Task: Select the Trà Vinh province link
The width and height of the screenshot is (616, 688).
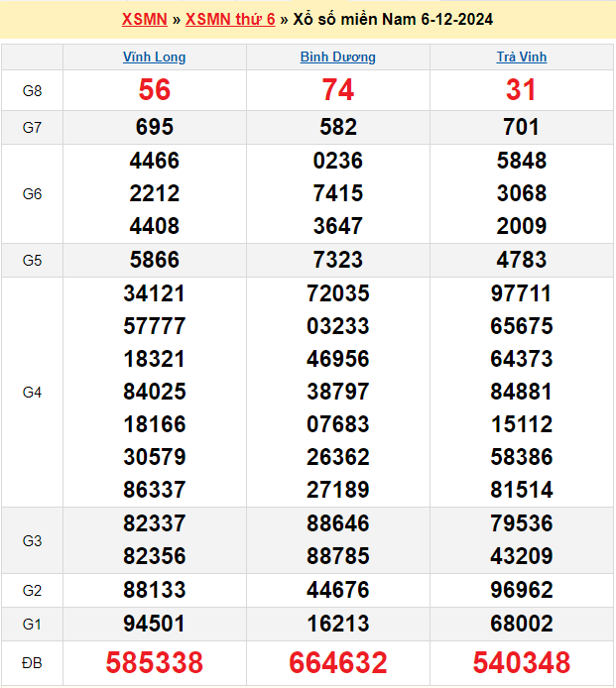Action: 522,57
